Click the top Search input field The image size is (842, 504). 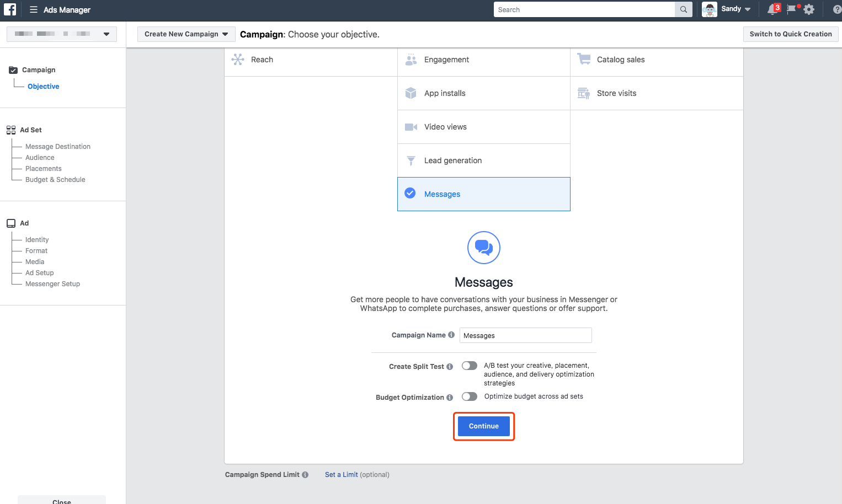tap(584, 9)
